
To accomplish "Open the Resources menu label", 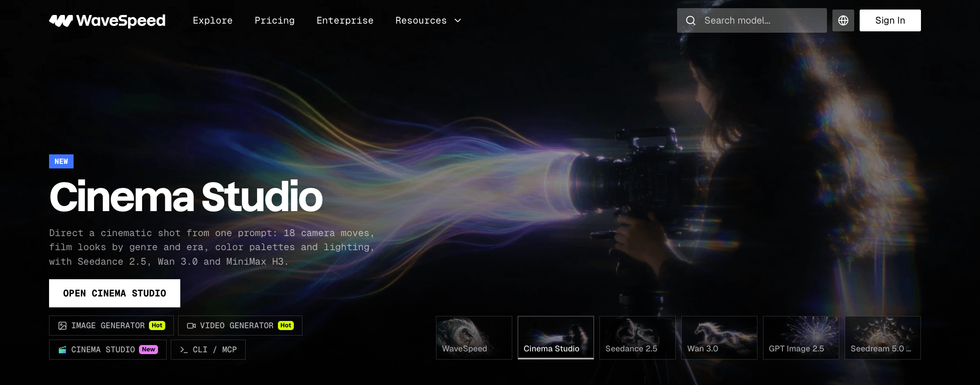I will tap(421, 20).
